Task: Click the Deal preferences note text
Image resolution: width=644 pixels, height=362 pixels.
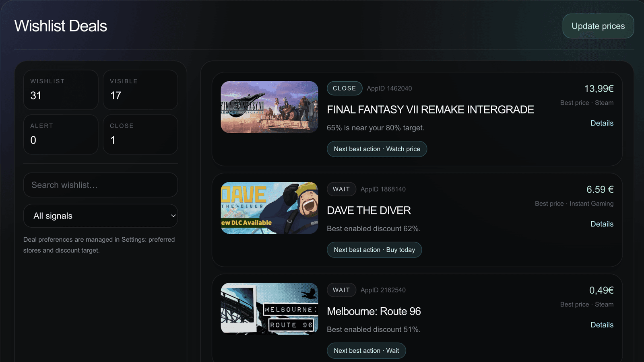Action: coord(99,245)
